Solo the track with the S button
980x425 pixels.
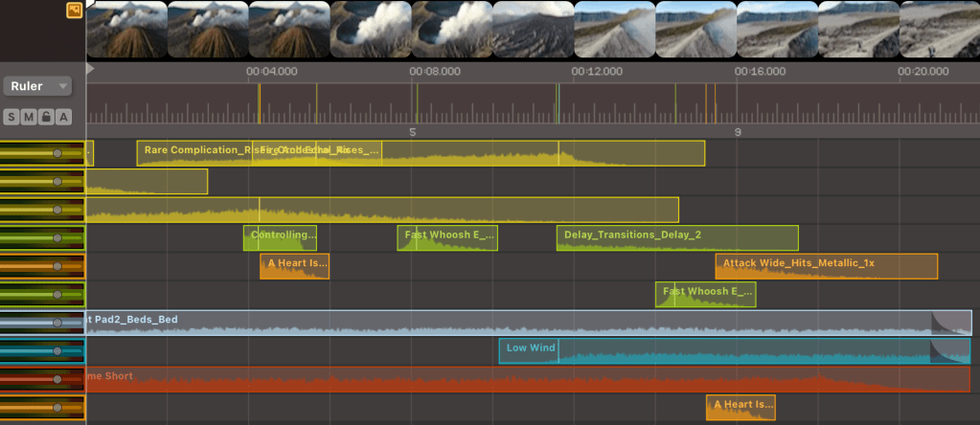click(11, 117)
